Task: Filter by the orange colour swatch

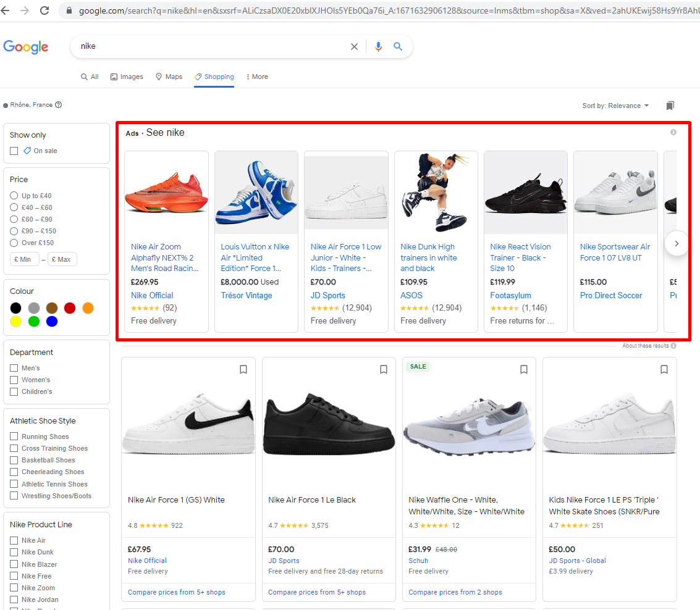Action: tap(88, 308)
